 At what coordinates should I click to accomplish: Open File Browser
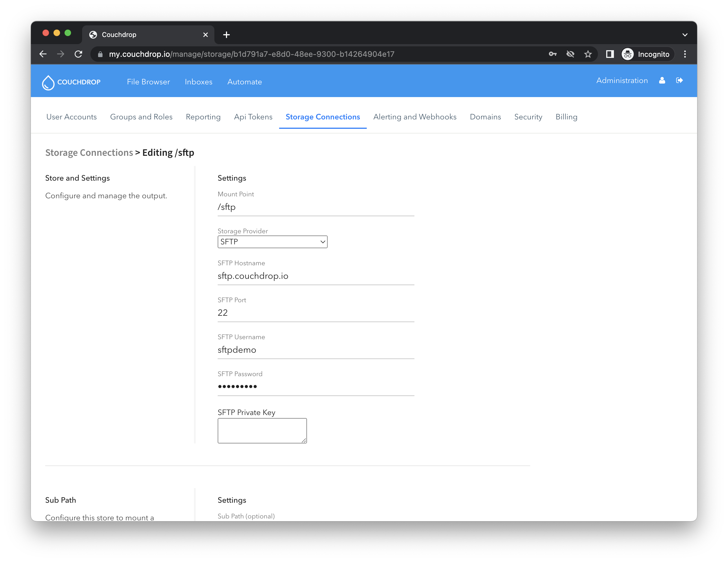click(148, 82)
